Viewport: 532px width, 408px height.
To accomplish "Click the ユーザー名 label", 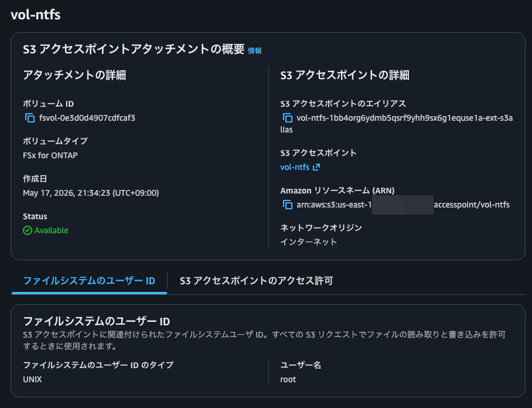I will click(x=301, y=365).
